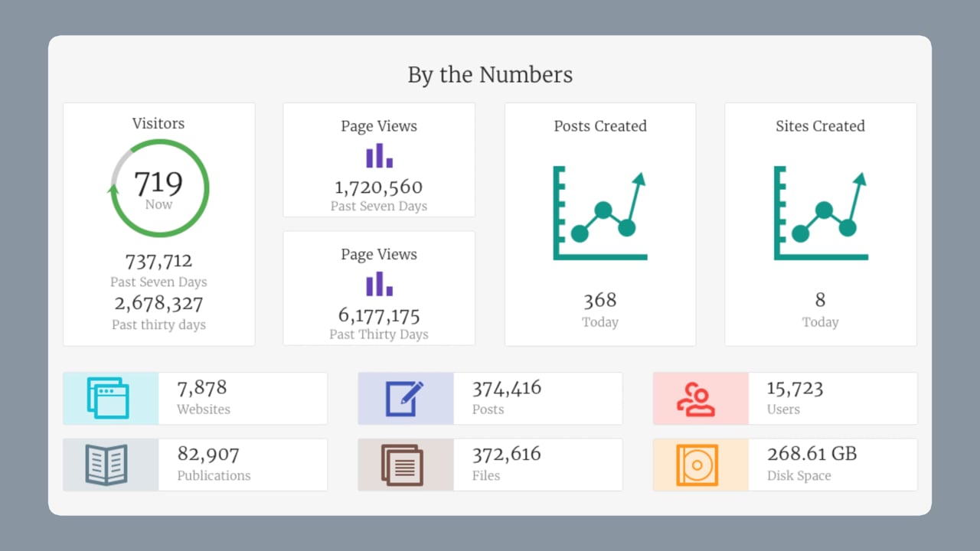
Task: Click the Publications open book icon
Action: (x=106, y=465)
